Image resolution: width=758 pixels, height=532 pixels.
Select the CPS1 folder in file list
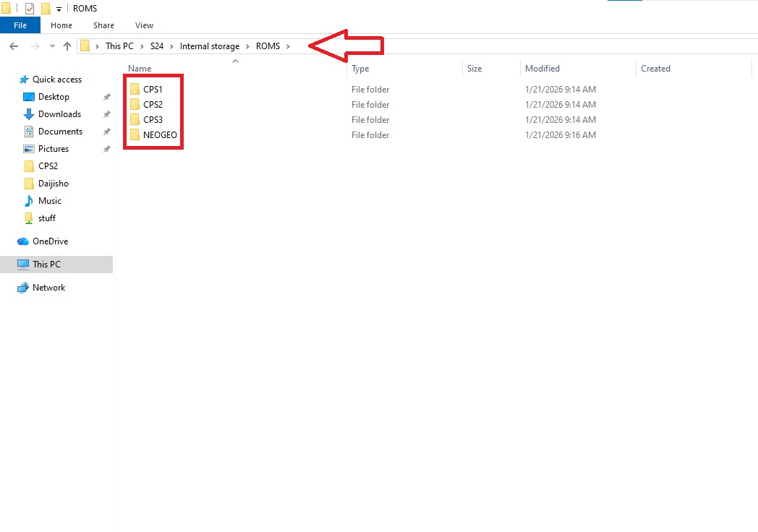153,90
